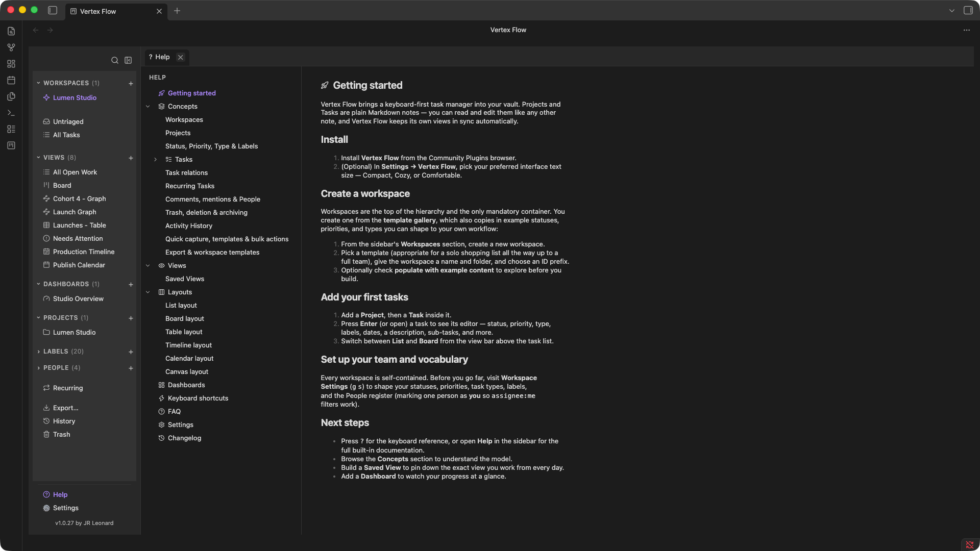Open the Studio Overview dashboard
980x551 pixels.
[x=73, y=299]
